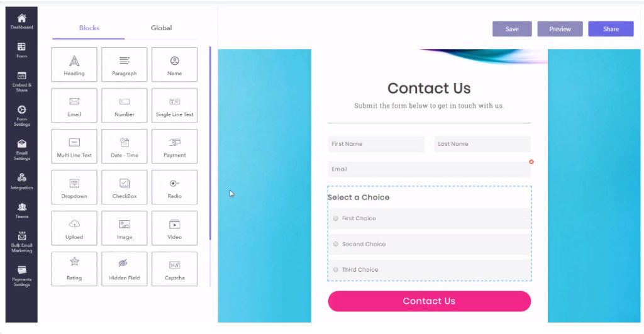Screen dimensions: 644x334
Task: Add a Heading block
Action: pos(74,65)
